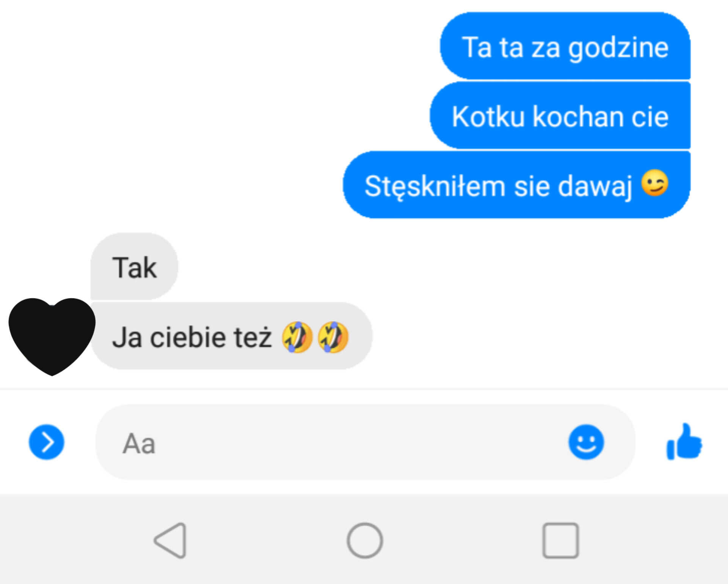Open recent apps with the square button
The width and height of the screenshot is (728, 584).
(x=561, y=540)
